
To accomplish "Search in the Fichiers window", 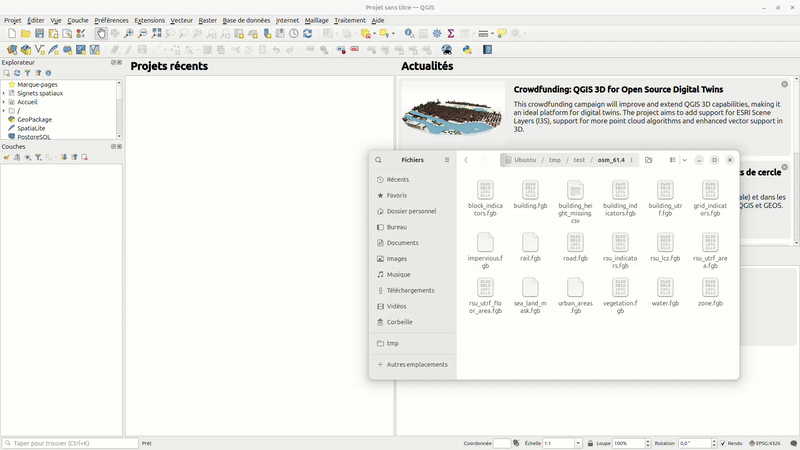I will coord(378,160).
